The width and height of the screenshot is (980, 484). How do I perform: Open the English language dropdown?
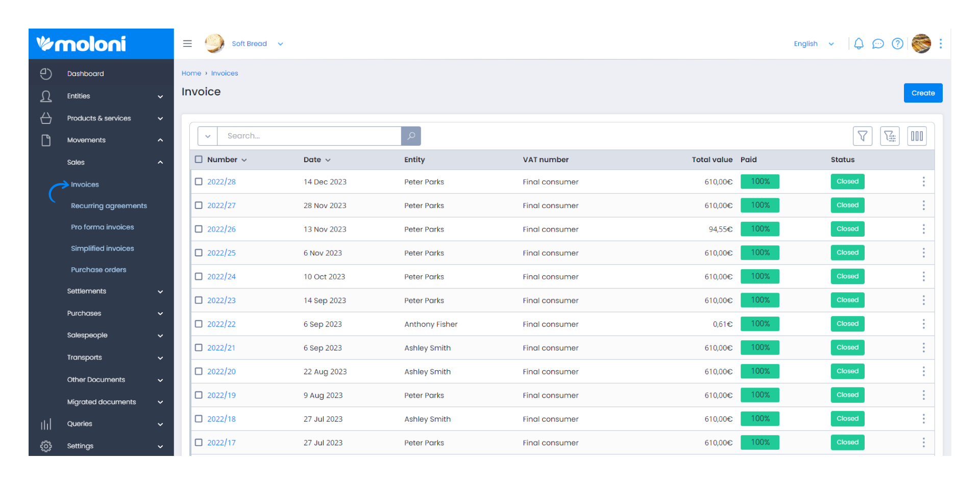(814, 44)
